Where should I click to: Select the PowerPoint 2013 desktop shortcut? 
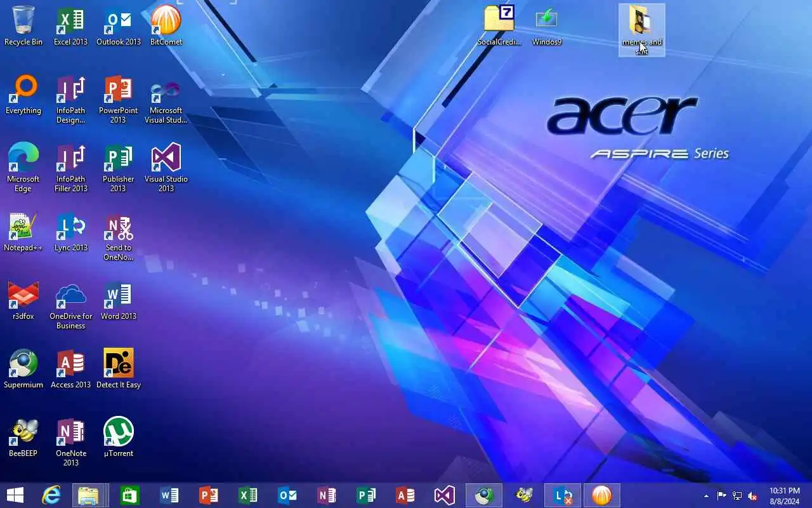[x=119, y=99]
